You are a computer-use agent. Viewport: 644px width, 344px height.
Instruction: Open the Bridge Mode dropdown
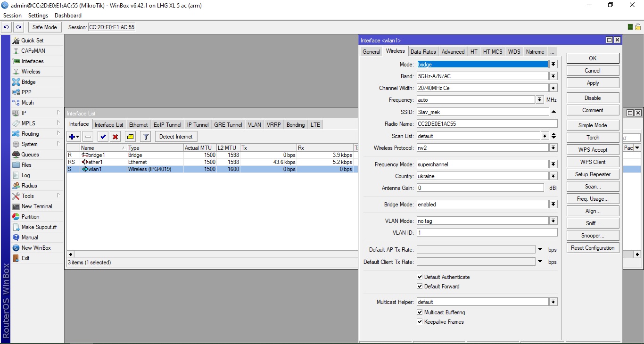point(553,205)
